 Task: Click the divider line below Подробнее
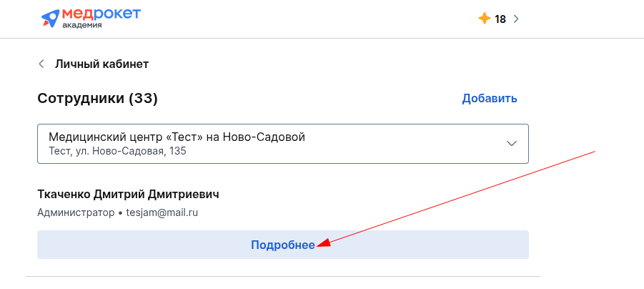click(283, 276)
